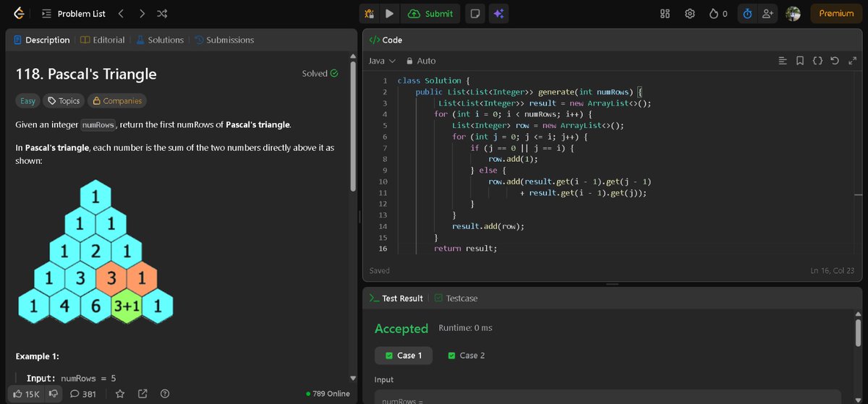Dislike the problem with thumbs down

coord(54,394)
